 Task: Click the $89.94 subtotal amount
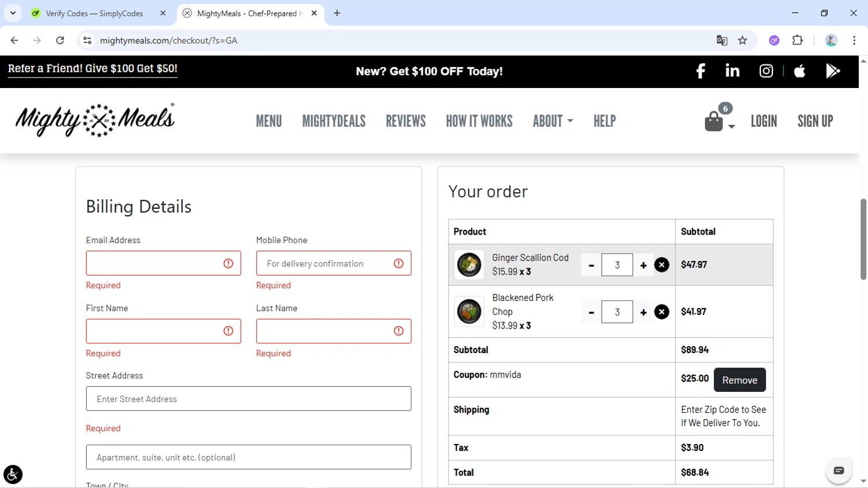tap(694, 350)
